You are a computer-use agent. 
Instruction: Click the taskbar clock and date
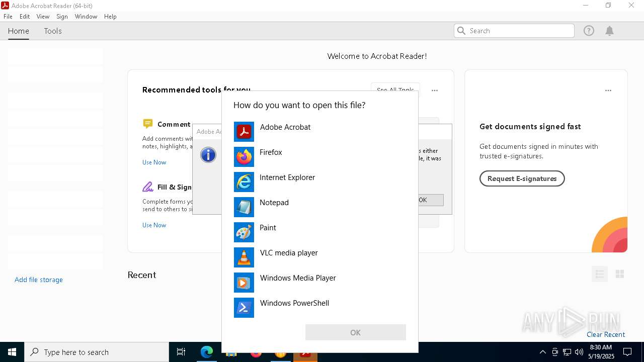tap(600, 352)
